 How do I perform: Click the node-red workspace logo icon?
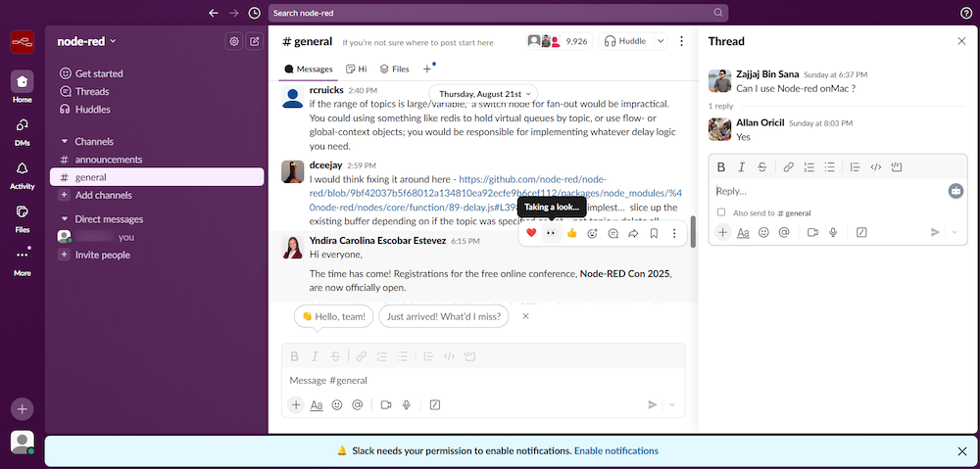22,42
